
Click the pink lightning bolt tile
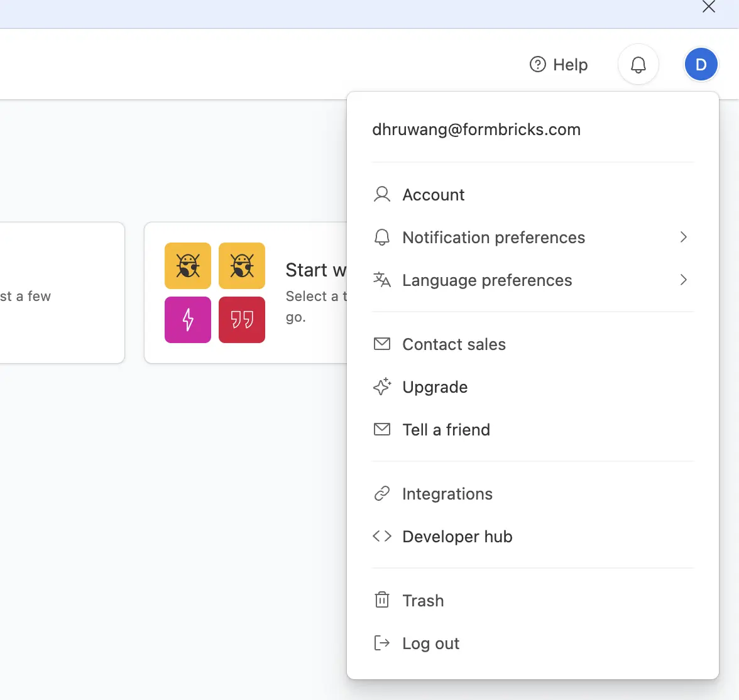(188, 320)
